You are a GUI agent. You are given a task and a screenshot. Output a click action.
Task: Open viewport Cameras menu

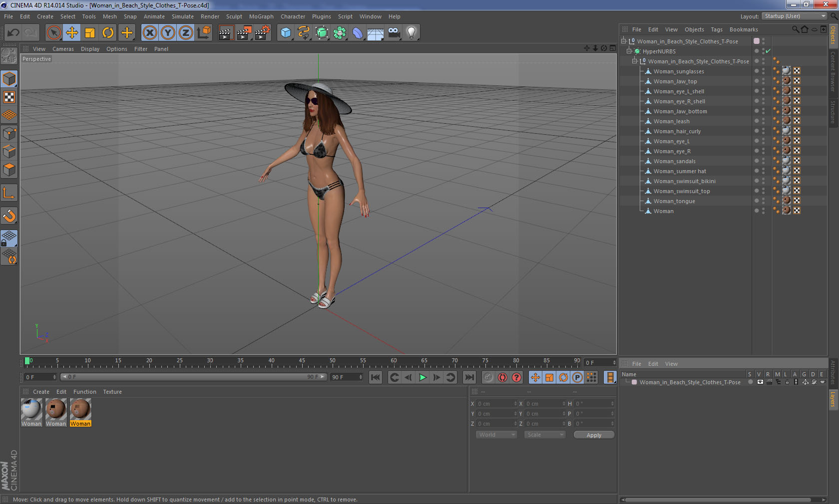point(63,49)
